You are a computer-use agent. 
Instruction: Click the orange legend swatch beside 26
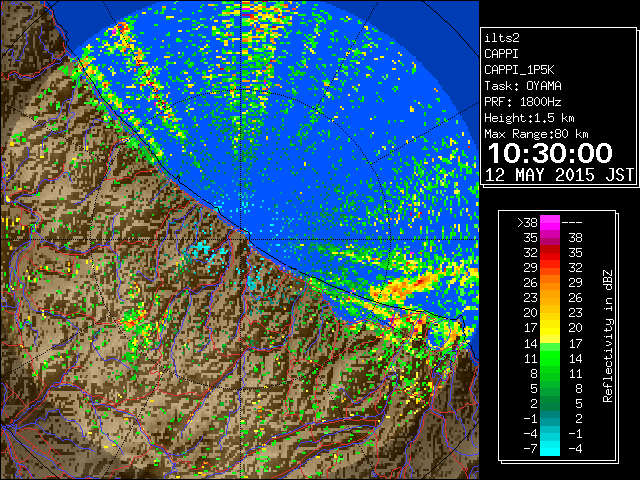(x=550, y=282)
